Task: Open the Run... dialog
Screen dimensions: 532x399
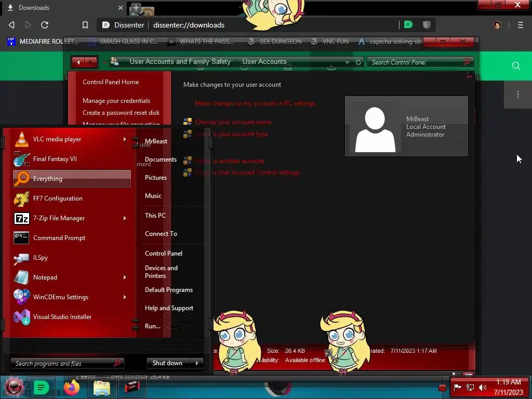Action: (153, 326)
